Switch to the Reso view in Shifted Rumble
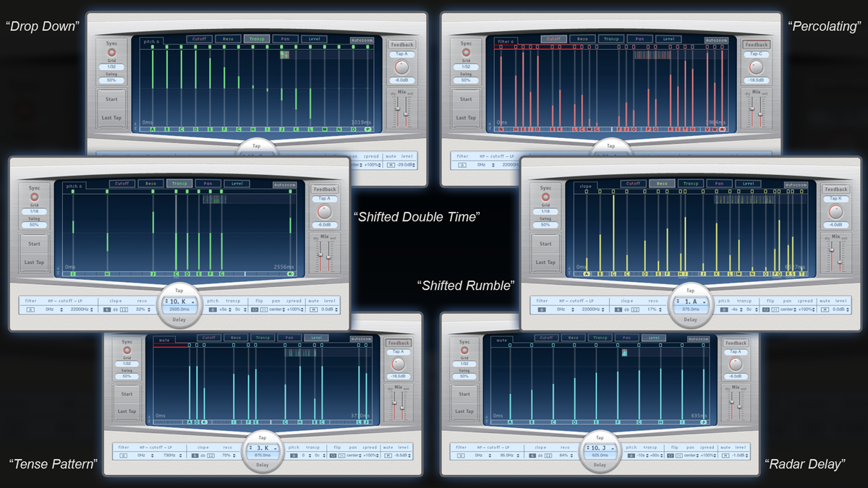Screen dimensions: 868x488 (x=662, y=184)
